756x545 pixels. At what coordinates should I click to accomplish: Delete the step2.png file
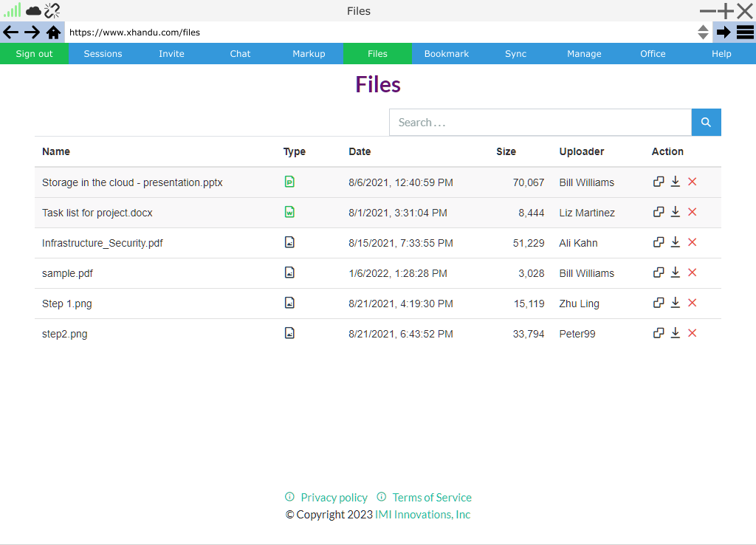[x=692, y=333]
